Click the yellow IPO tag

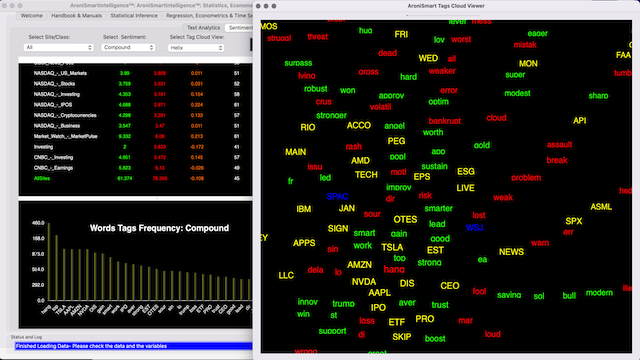click(x=378, y=308)
